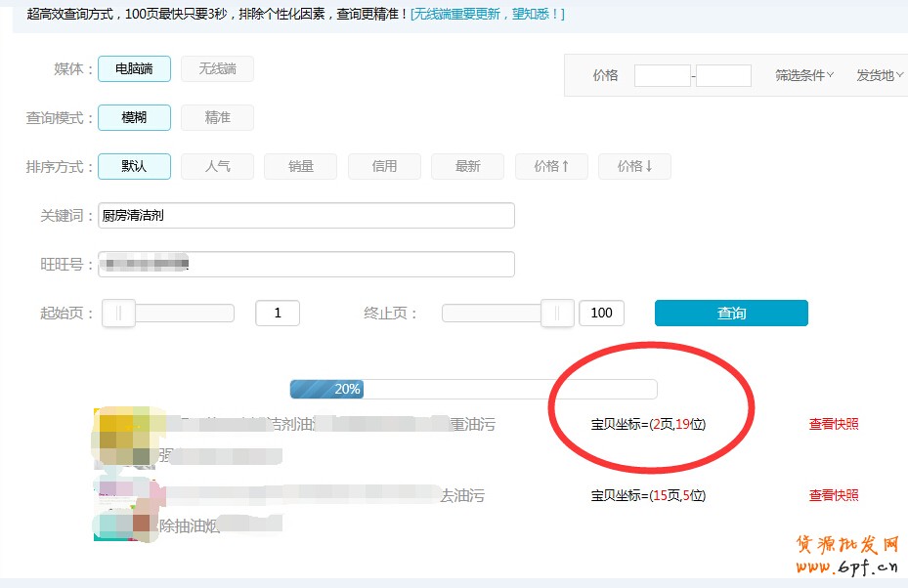Sort listings by 最新
Viewport: 908px width, 588px height.
[466, 166]
